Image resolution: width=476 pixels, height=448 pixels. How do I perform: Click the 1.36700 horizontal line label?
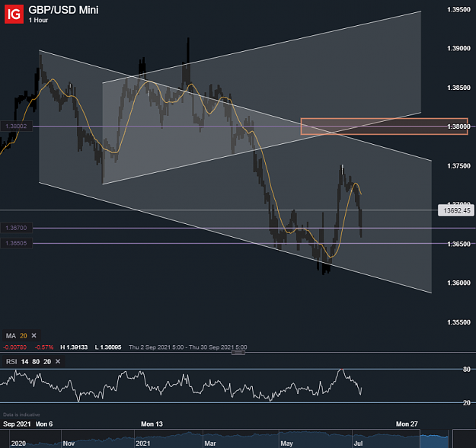pyautogui.click(x=17, y=228)
